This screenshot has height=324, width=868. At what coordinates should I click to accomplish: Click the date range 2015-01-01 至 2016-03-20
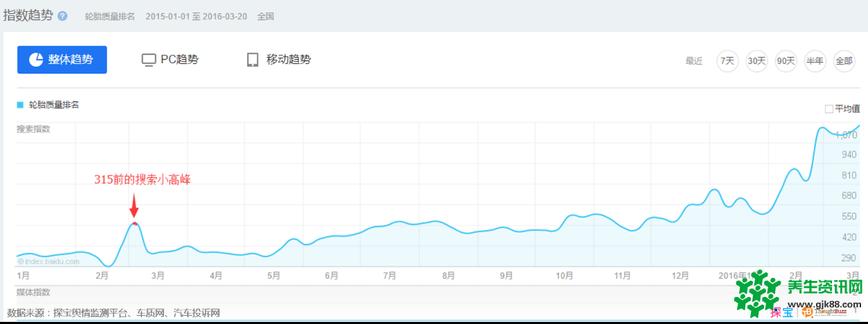[197, 16]
